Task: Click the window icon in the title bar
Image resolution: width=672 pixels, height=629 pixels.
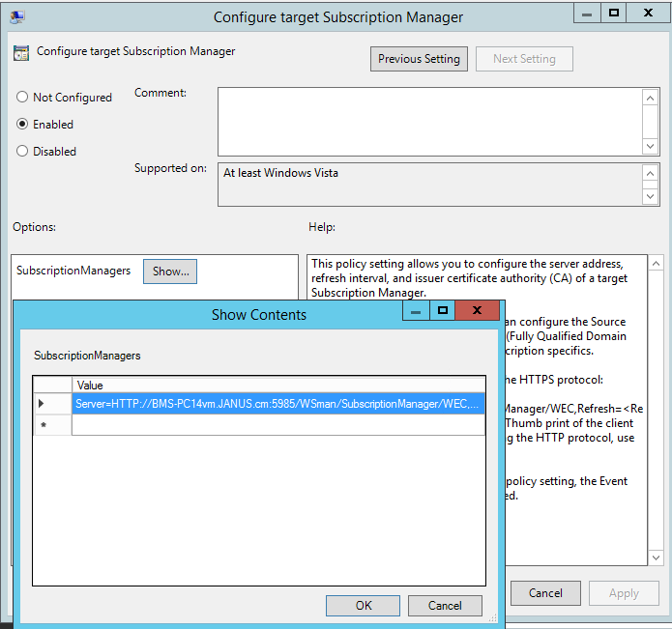Action: (x=17, y=15)
